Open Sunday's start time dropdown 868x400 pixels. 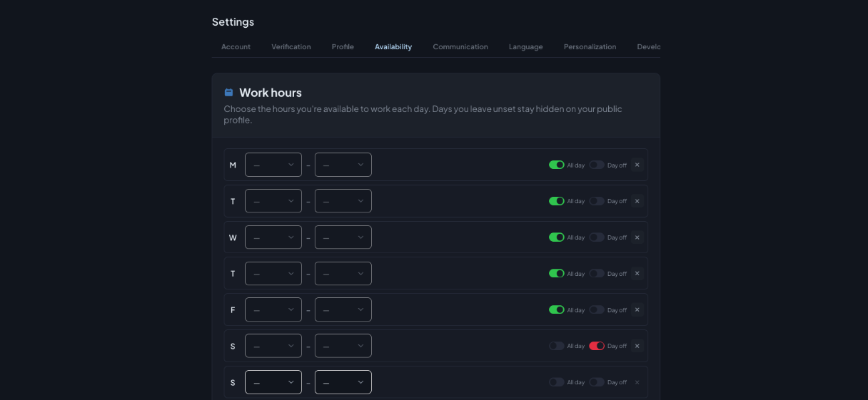coord(273,382)
